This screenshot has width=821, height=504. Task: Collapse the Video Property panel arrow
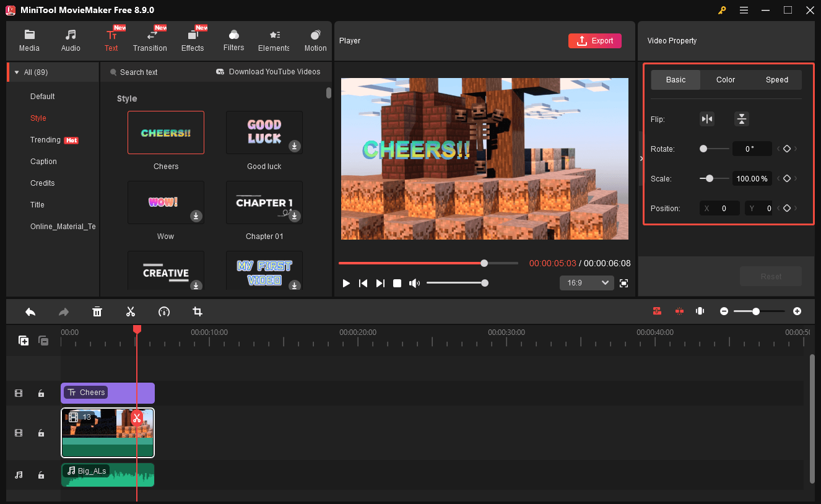coord(641,159)
